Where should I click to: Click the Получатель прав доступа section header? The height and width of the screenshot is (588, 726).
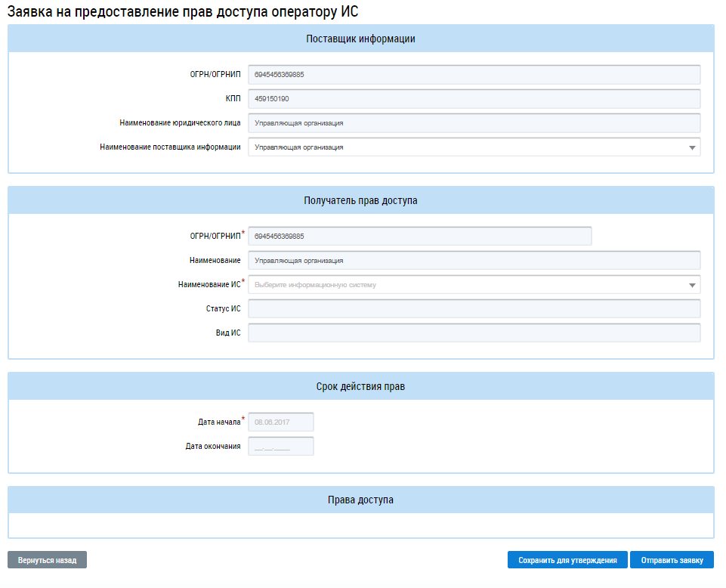[x=360, y=201]
